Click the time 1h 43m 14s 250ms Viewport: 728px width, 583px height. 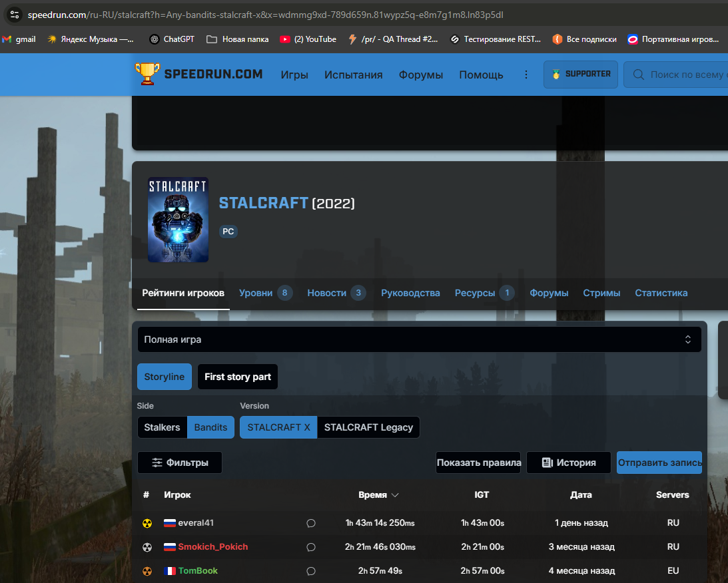[x=380, y=523]
